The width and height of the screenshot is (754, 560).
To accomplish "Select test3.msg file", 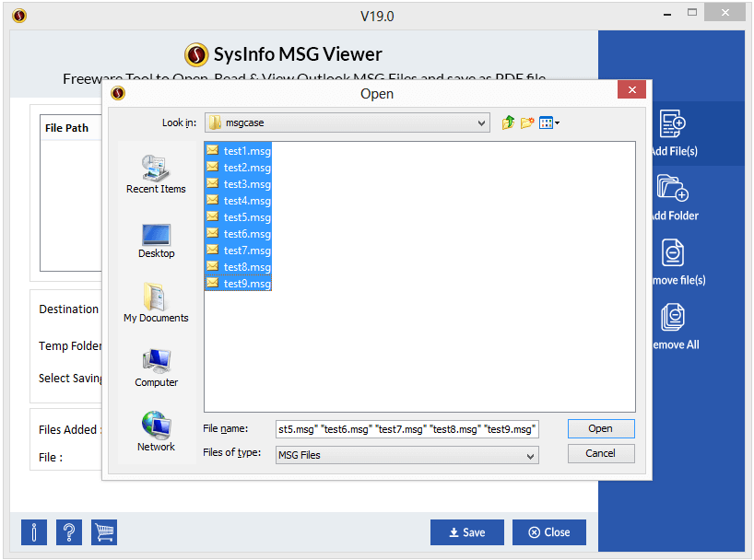I will (239, 184).
